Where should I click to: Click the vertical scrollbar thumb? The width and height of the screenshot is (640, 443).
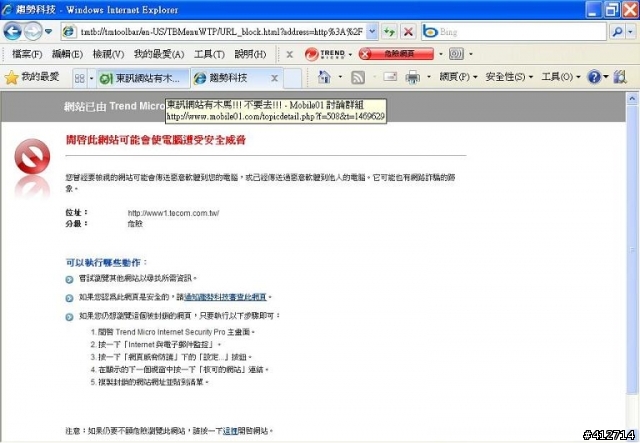pos(632,249)
